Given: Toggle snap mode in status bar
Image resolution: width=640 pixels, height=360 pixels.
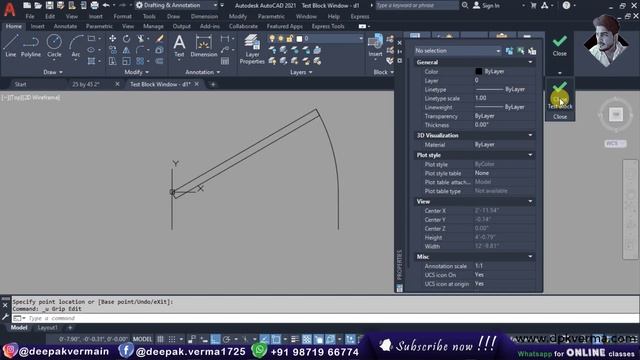Looking at the screenshot, I should pyautogui.click(x=172, y=339).
